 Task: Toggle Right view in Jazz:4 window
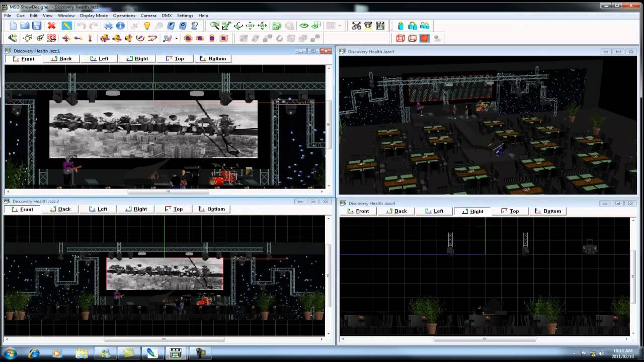pos(473,211)
